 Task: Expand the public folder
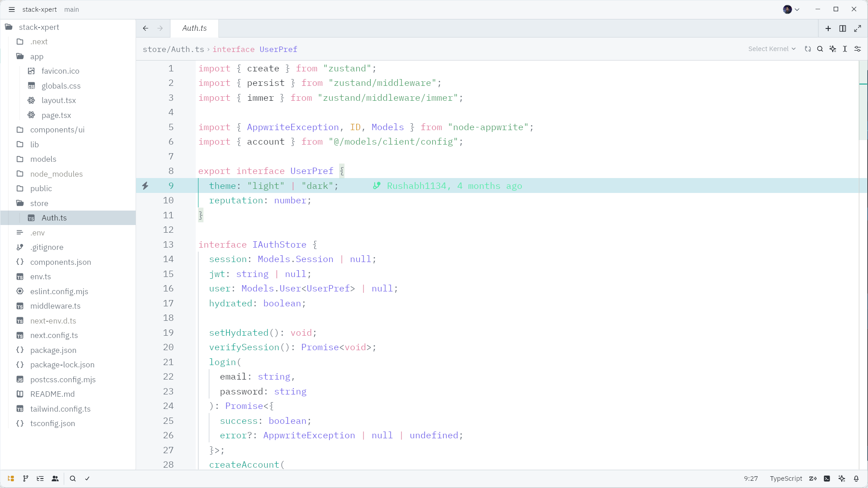68,188
